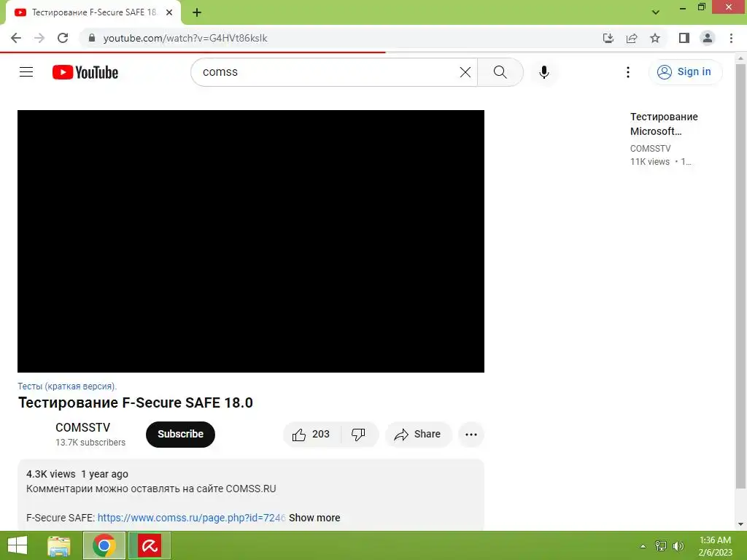Open suggested video Тестирование Microsoft
This screenshot has width=747, height=560.
tap(664, 124)
